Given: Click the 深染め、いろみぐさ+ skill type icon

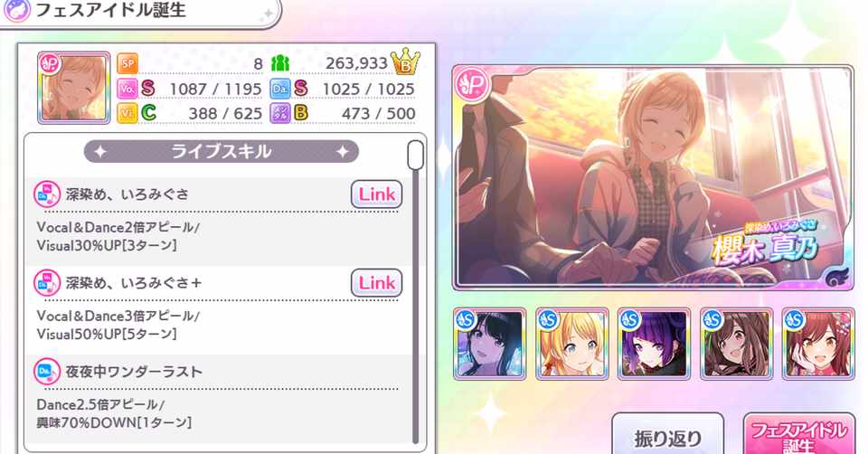Looking at the screenshot, I should click(x=47, y=283).
